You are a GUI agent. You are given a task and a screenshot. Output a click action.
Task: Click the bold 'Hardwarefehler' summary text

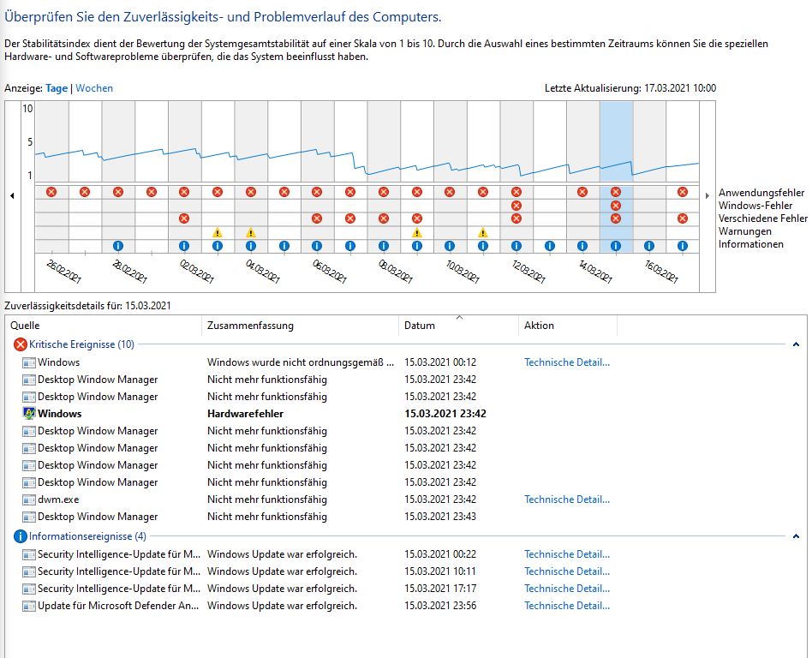(x=246, y=414)
